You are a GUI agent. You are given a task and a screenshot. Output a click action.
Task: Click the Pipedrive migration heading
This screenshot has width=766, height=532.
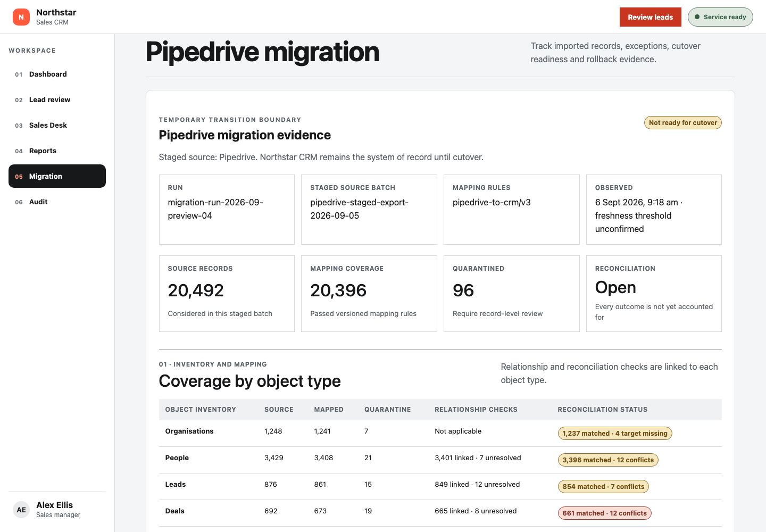point(262,52)
